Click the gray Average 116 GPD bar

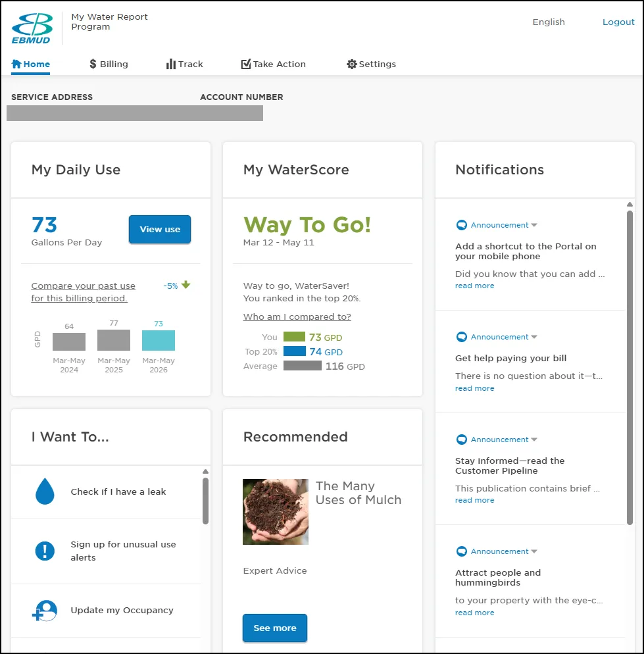(x=303, y=366)
